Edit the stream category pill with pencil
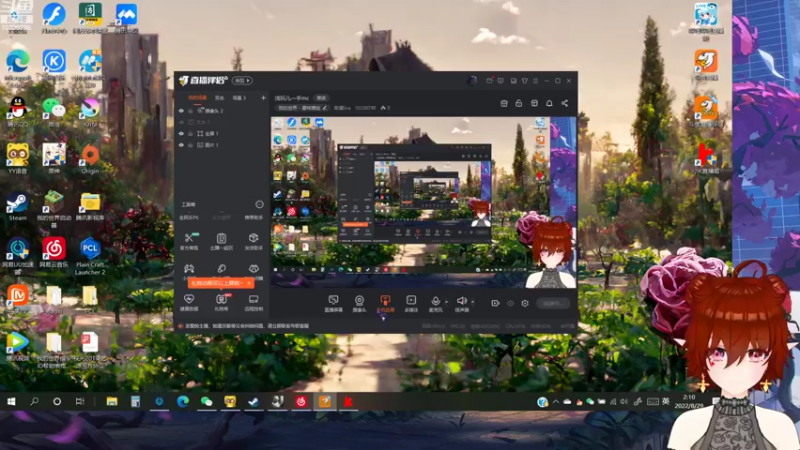 point(303,108)
